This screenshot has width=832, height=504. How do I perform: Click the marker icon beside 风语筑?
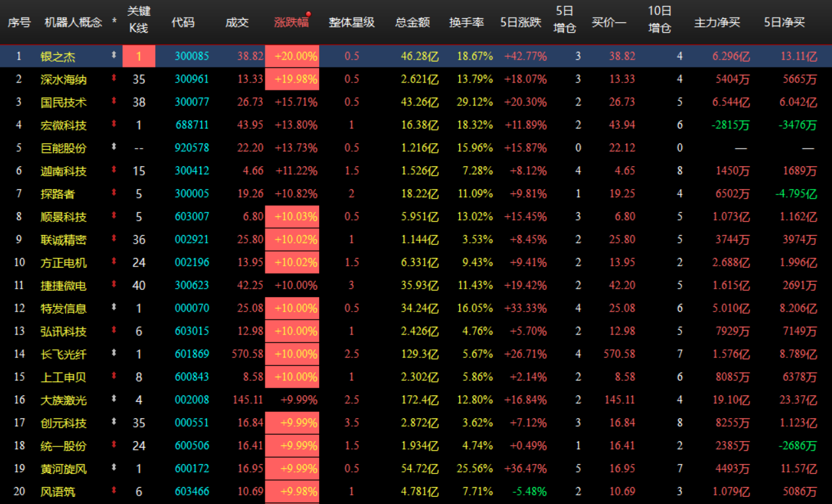point(114,491)
